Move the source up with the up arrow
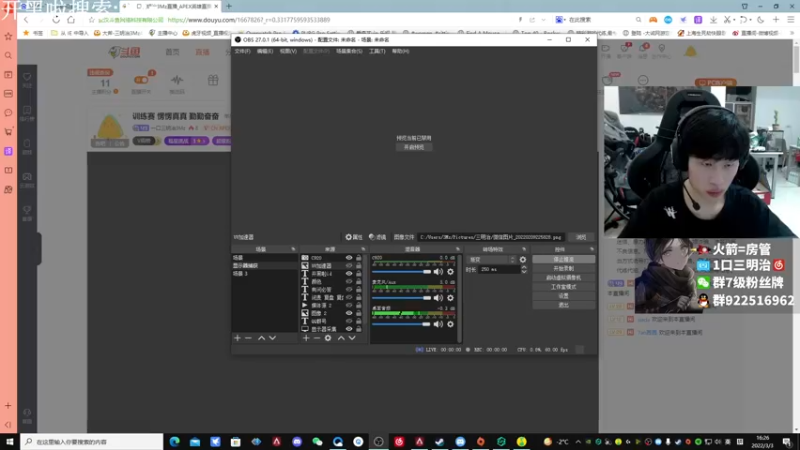Screen dimensions: 800x450 coord(341,338)
